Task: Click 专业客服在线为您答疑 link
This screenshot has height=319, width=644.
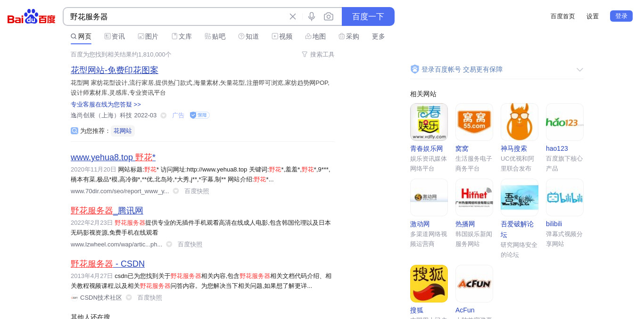Action: tap(106, 104)
